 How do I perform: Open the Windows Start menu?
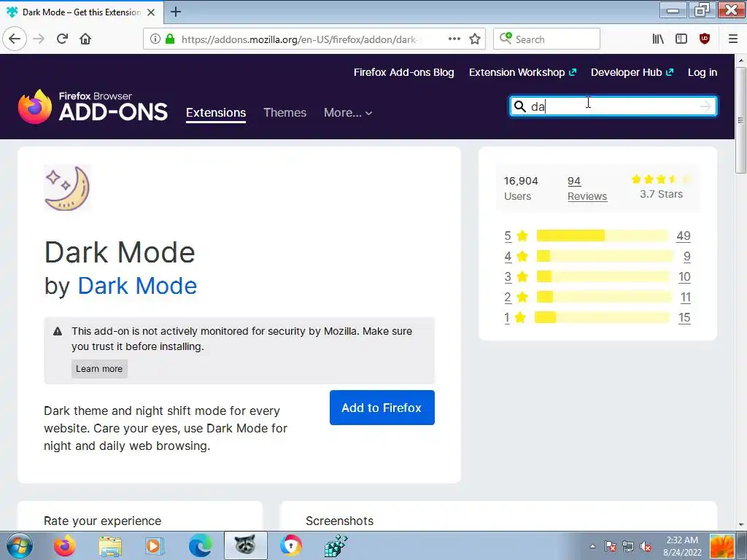tap(20, 545)
